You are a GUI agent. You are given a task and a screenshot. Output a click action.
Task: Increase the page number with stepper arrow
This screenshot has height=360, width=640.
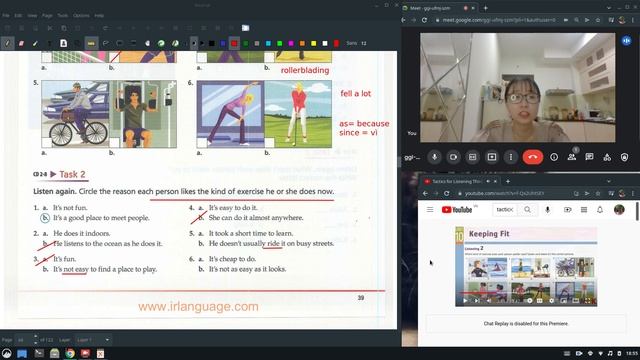pyautogui.click(x=36, y=337)
